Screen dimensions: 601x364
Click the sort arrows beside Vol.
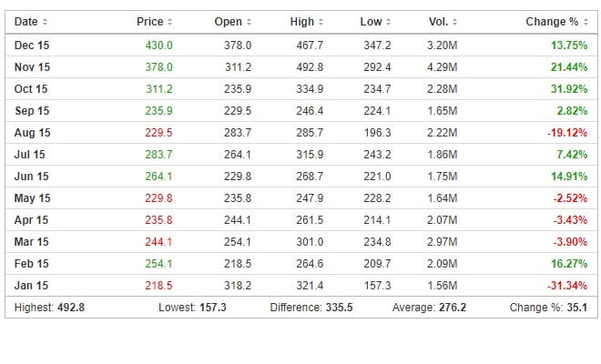pyautogui.click(x=454, y=22)
